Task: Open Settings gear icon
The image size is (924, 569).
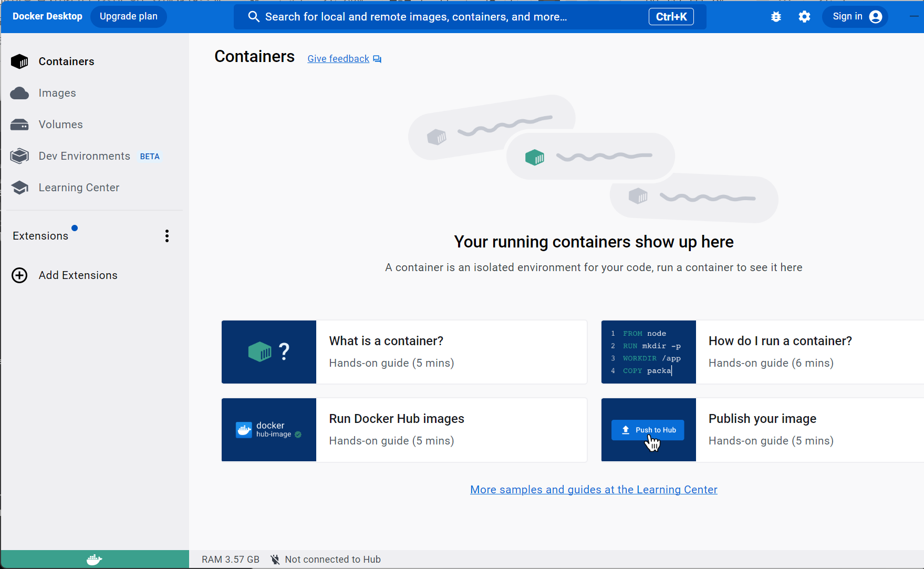Action: coord(804,17)
